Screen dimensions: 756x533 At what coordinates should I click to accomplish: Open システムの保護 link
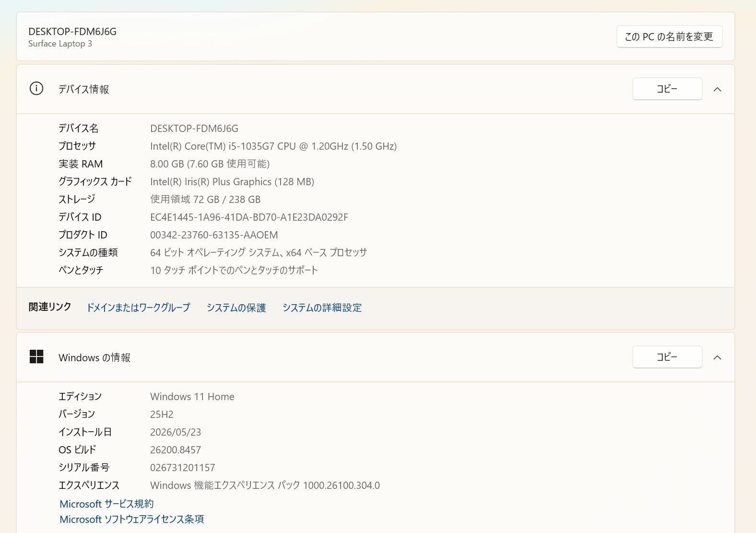click(x=236, y=308)
